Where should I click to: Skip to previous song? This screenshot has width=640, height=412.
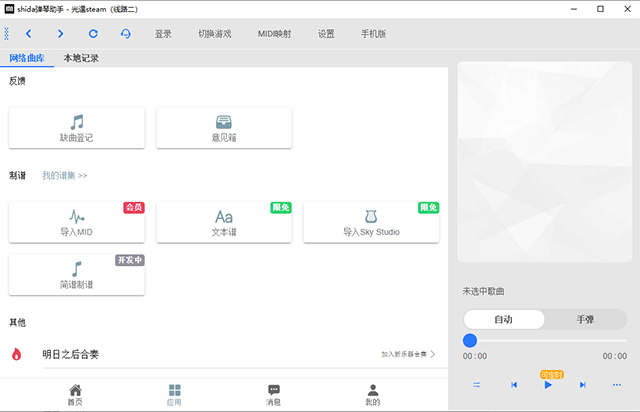(514, 385)
